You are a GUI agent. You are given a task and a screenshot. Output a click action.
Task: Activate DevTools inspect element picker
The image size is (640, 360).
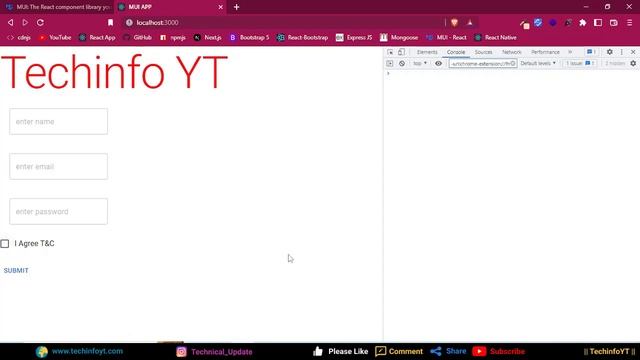[390, 52]
